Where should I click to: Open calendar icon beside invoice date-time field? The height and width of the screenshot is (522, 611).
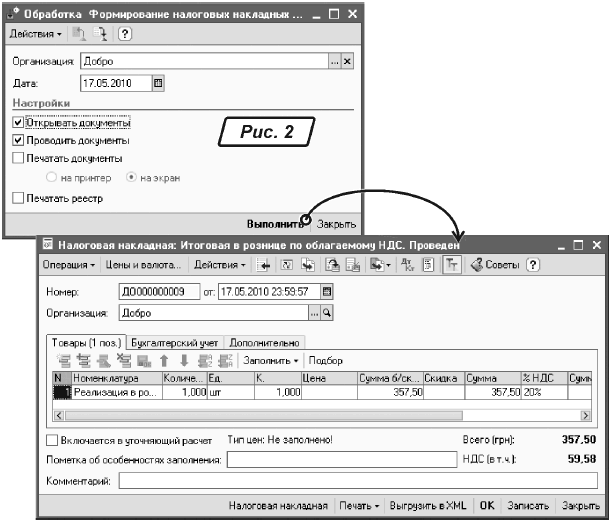tap(327, 292)
